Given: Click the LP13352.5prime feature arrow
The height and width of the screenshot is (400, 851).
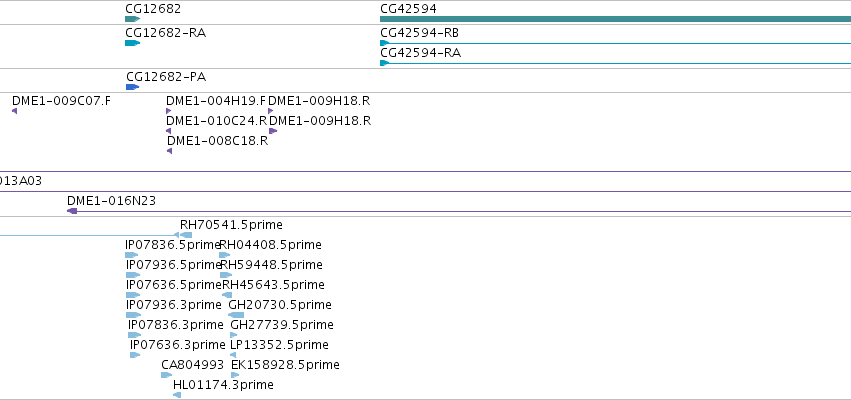Looking at the screenshot, I should 233,355.
